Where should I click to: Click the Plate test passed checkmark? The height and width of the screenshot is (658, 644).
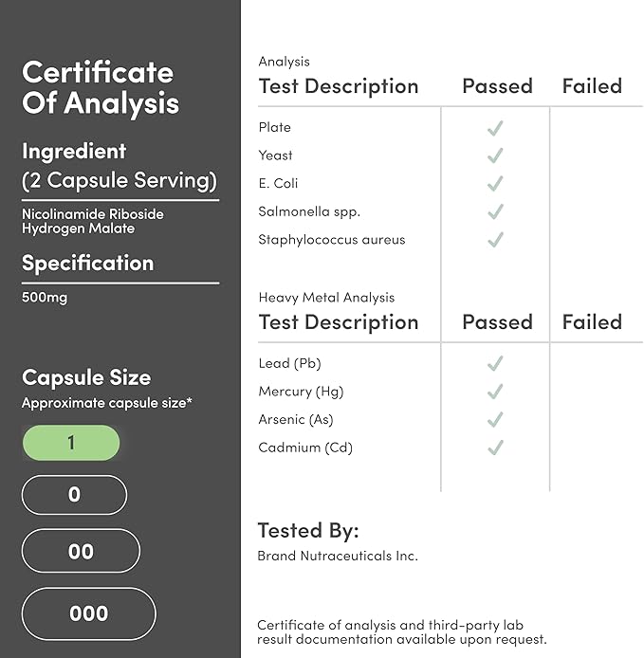point(495,128)
